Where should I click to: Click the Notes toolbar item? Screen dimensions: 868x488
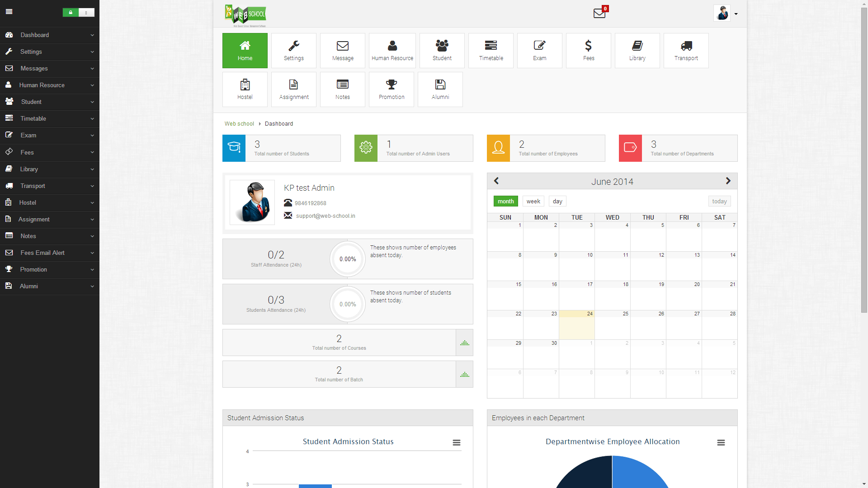[342, 89]
